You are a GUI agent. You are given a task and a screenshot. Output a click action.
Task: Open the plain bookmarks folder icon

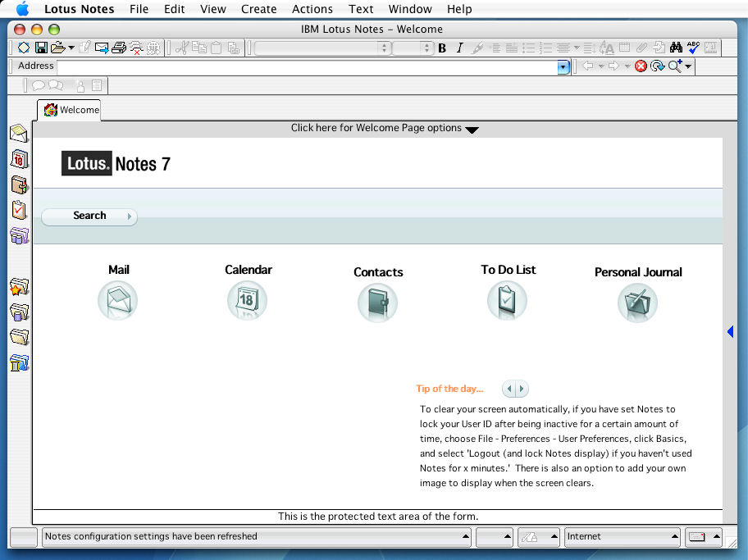(x=19, y=337)
